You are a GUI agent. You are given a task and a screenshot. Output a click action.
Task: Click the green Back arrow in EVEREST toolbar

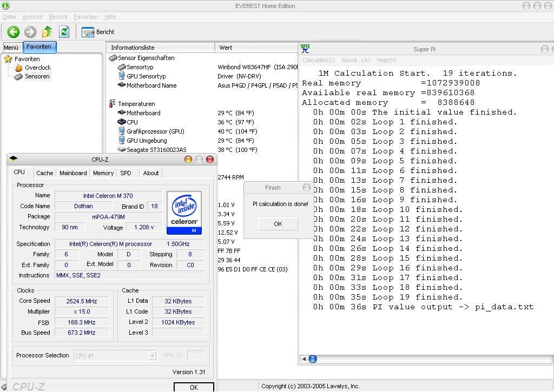coord(14,32)
